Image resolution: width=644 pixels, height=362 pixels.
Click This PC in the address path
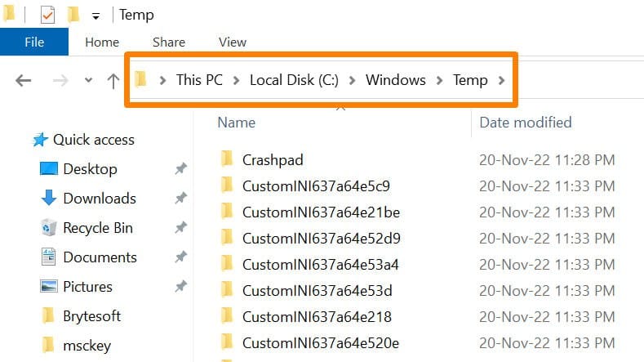point(199,80)
